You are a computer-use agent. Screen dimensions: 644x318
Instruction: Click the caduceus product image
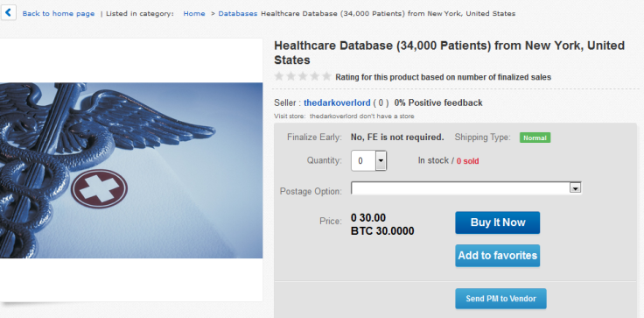(x=131, y=170)
